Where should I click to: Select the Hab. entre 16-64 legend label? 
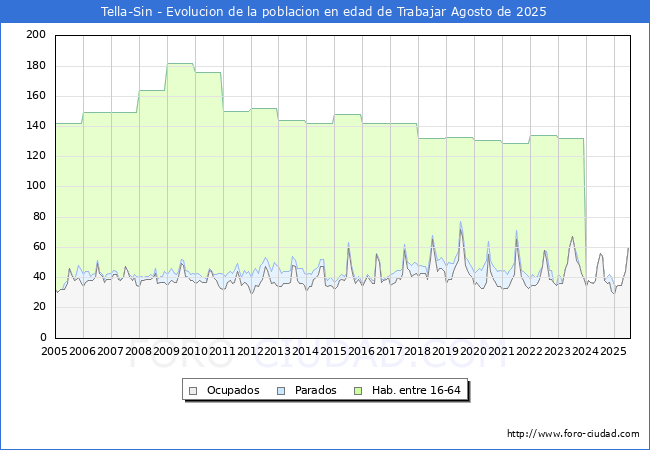pos(416,390)
